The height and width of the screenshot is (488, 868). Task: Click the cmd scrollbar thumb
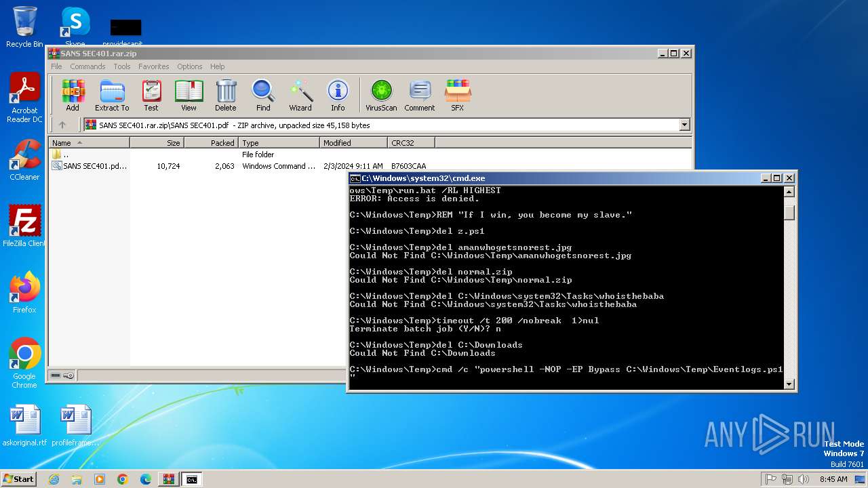[789, 212]
